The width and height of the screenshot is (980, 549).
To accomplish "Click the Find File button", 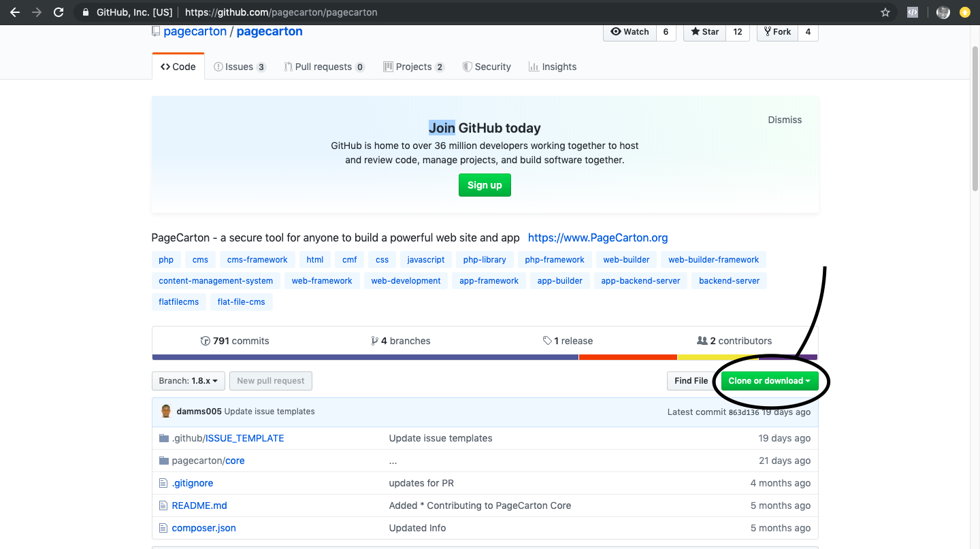I will (691, 381).
